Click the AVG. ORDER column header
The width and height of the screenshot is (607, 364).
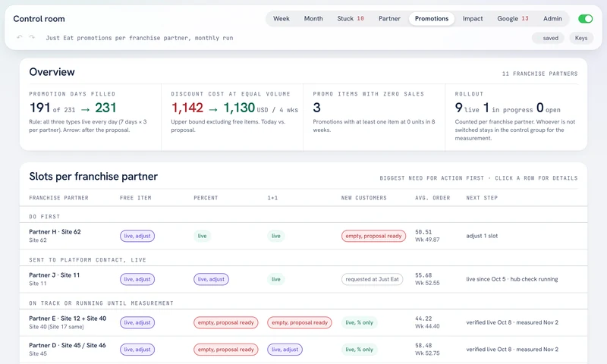click(432, 198)
